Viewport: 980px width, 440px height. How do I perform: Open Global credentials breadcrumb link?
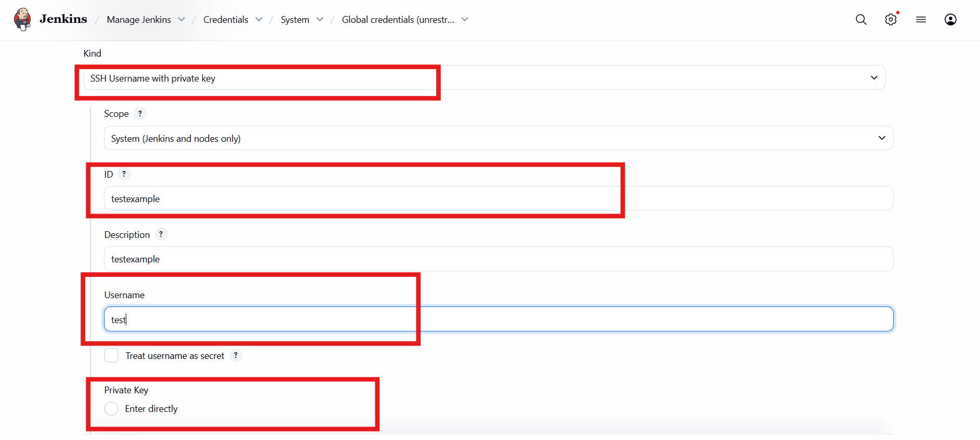click(398, 20)
